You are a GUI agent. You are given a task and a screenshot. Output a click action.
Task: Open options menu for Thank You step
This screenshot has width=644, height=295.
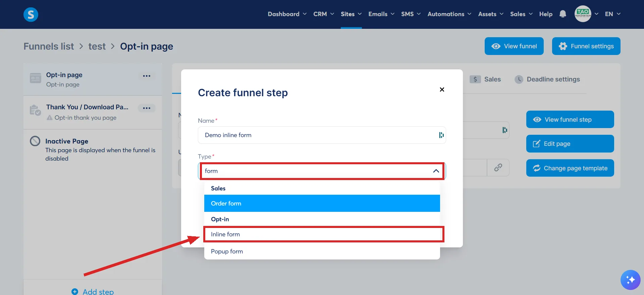[x=147, y=108]
